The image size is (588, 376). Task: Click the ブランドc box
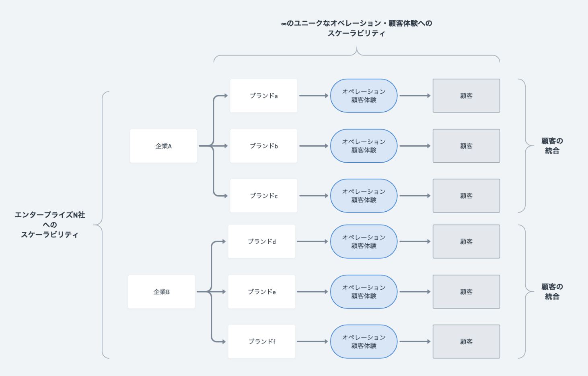click(x=263, y=196)
